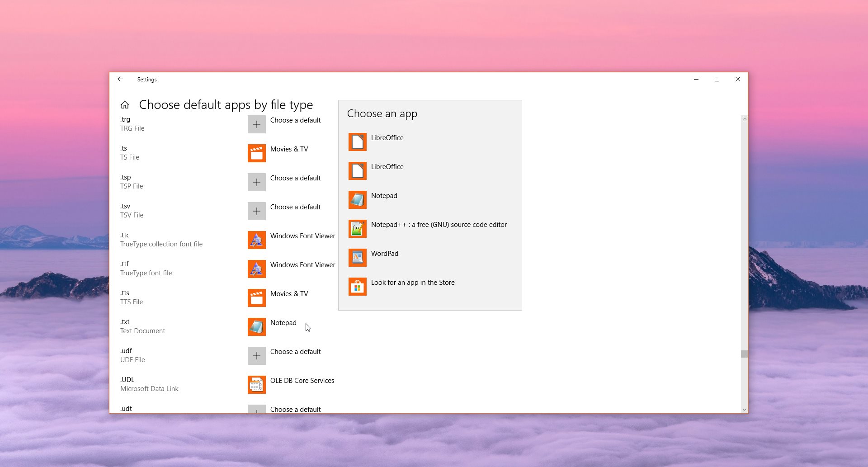The image size is (868, 467).
Task: Pick Notepad++ free source code editor entry
Action: click(x=439, y=225)
